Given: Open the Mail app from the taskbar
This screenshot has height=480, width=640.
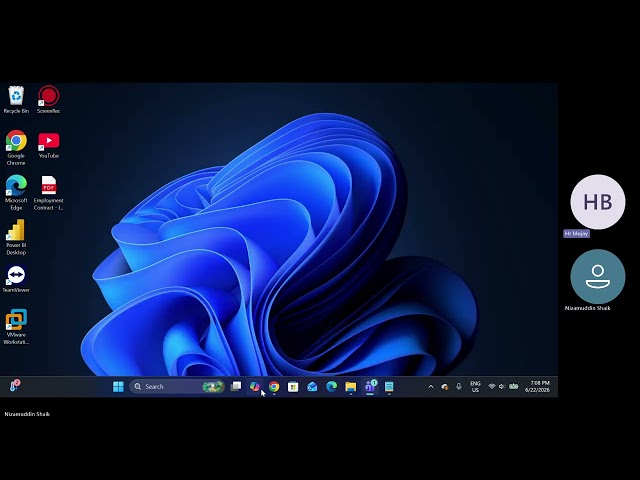Looking at the screenshot, I should tap(312, 387).
